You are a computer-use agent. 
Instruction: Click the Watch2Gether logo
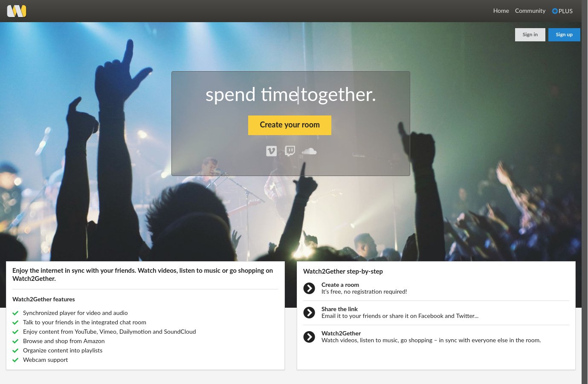(x=16, y=11)
